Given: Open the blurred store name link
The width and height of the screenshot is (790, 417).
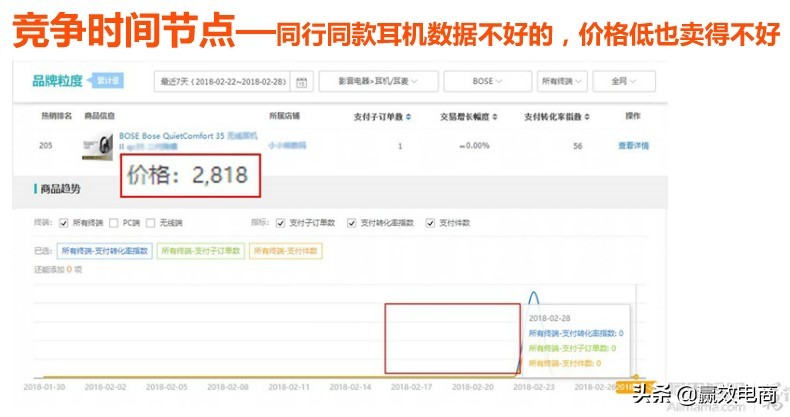Looking at the screenshot, I should pos(287,146).
